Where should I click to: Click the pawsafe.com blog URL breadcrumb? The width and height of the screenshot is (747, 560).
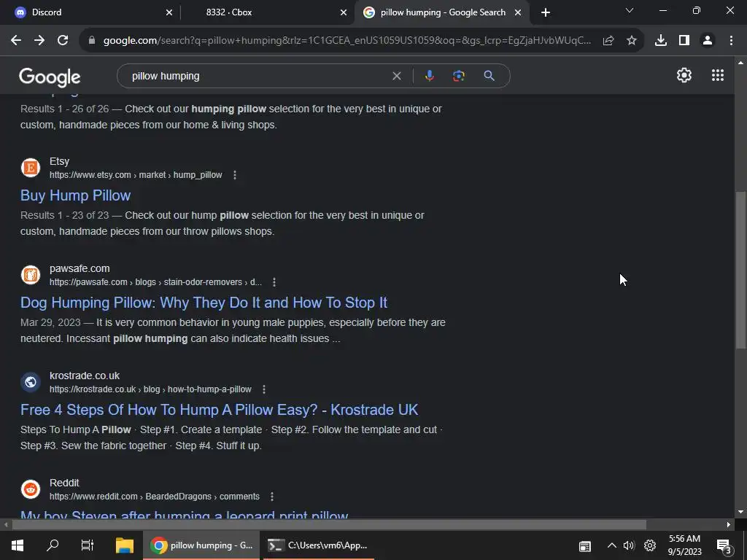coord(155,282)
